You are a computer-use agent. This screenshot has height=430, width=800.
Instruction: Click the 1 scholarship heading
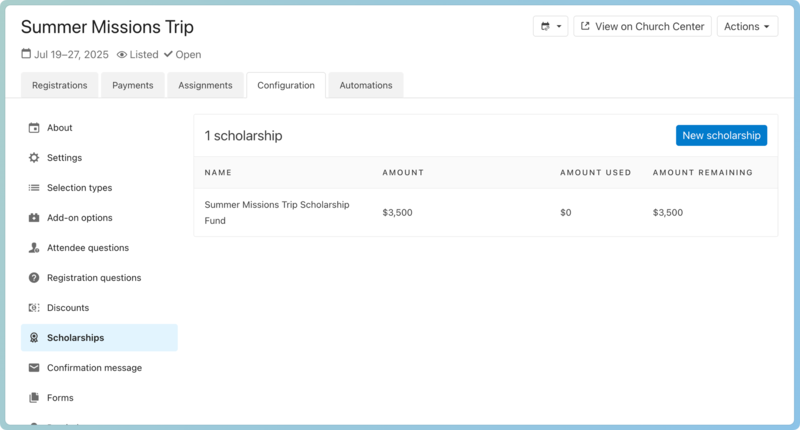coord(243,136)
